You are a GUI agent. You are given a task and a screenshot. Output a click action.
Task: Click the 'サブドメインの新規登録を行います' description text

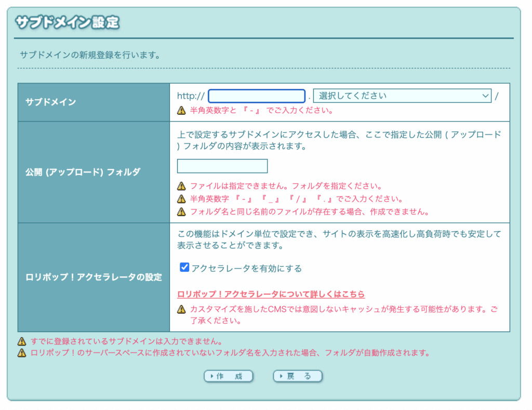(89, 55)
